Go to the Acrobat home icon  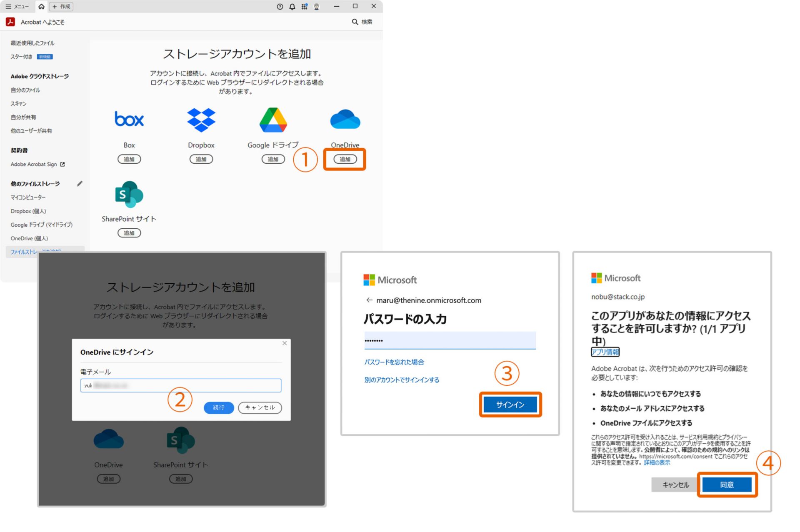click(x=41, y=7)
